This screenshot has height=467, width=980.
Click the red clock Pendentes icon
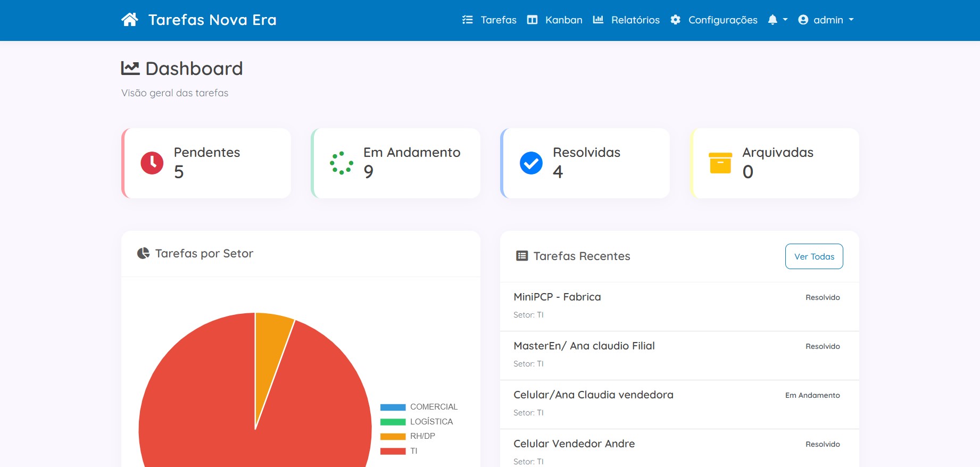point(152,163)
